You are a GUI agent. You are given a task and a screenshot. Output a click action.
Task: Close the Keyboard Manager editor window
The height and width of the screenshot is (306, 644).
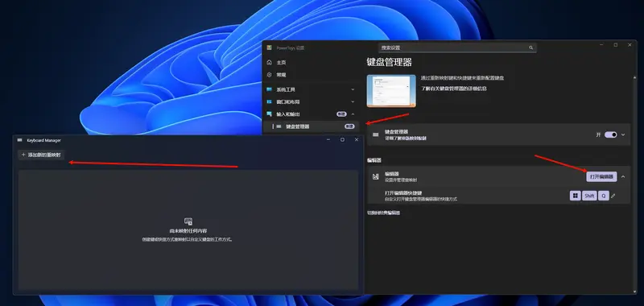coord(357,140)
